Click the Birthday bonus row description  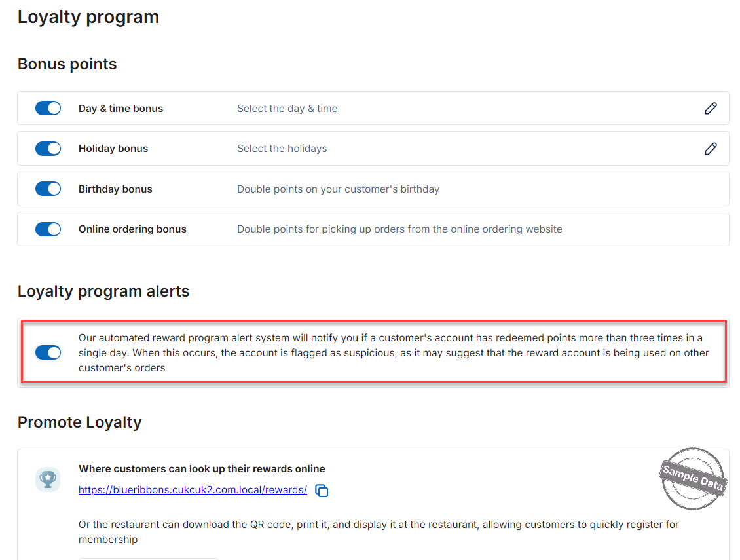[x=338, y=189]
